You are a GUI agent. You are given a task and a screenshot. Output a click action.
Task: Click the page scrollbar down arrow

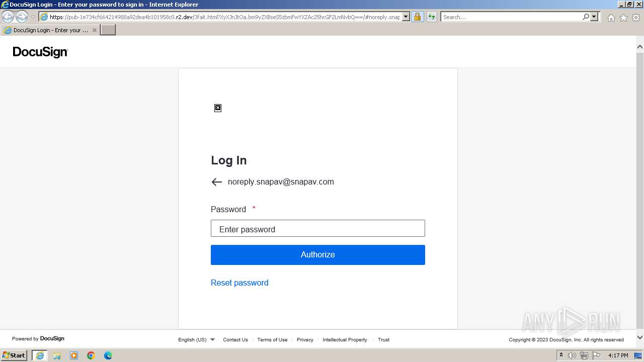point(640,337)
